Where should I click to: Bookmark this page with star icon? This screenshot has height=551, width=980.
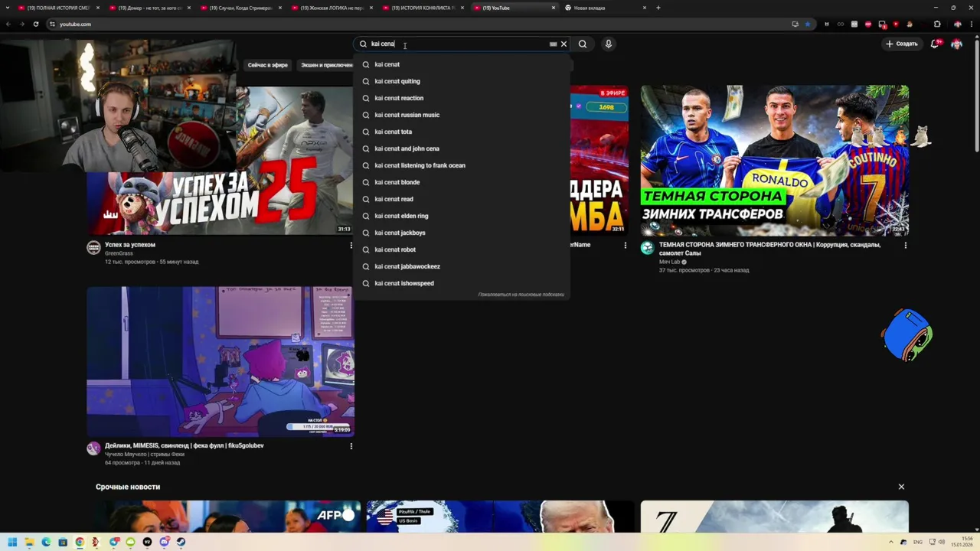tap(807, 24)
